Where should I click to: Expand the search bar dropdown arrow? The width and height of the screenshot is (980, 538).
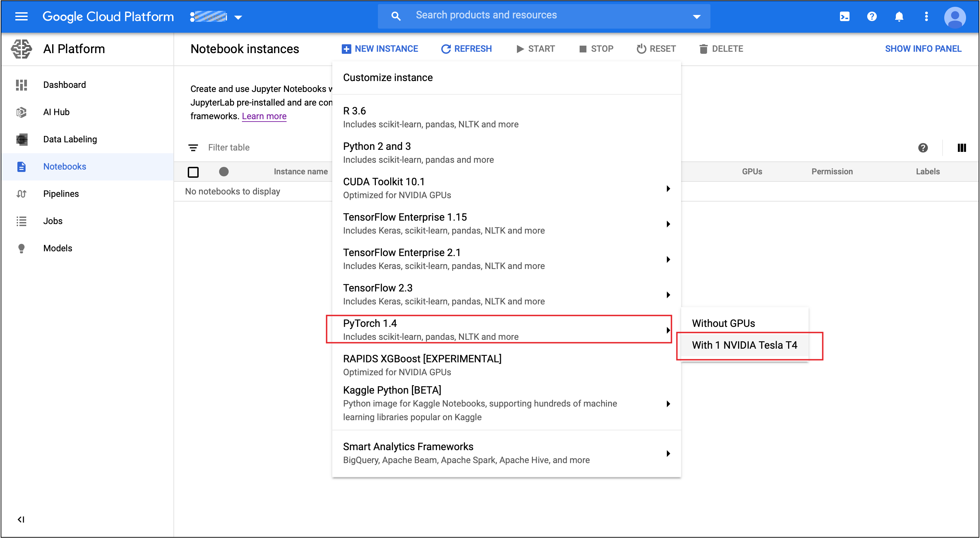(x=696, y=17)
